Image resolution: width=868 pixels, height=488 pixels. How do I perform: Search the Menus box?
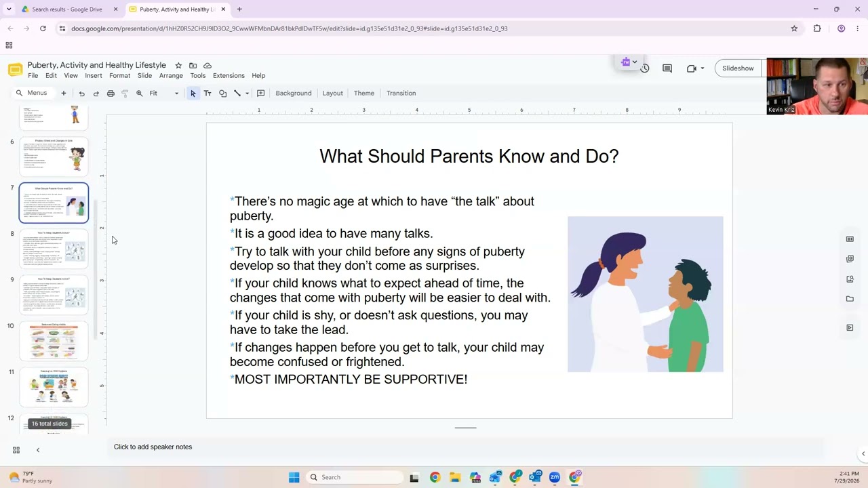(x=32, y=94)
